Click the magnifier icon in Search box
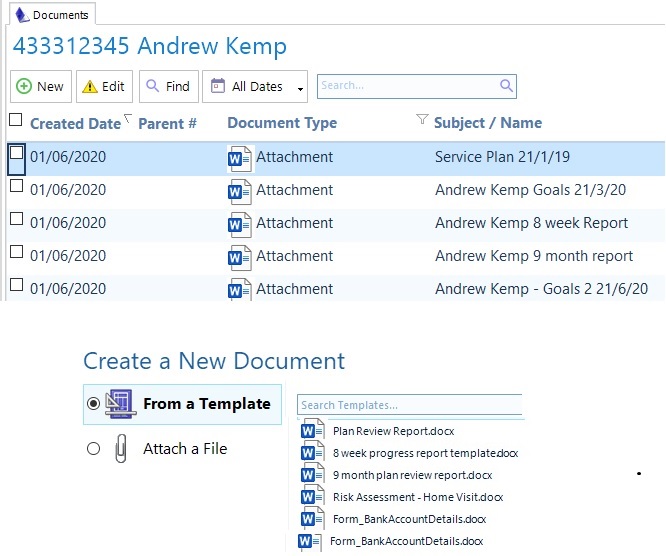 [x=506, y=86]
